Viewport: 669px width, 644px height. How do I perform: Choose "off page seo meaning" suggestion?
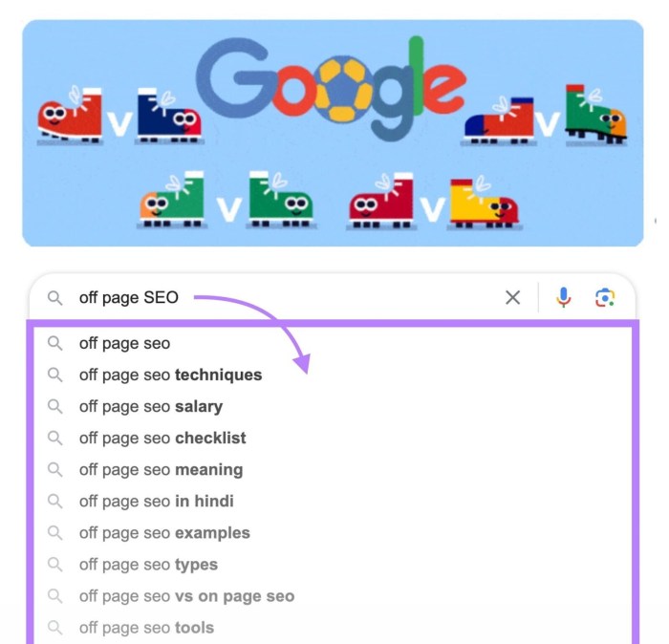point(161,469)
